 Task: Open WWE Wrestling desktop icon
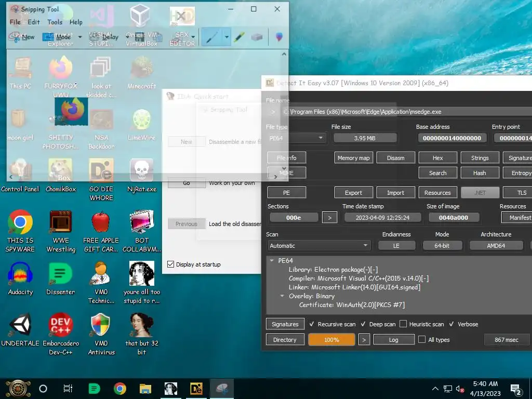click(61, 231)
